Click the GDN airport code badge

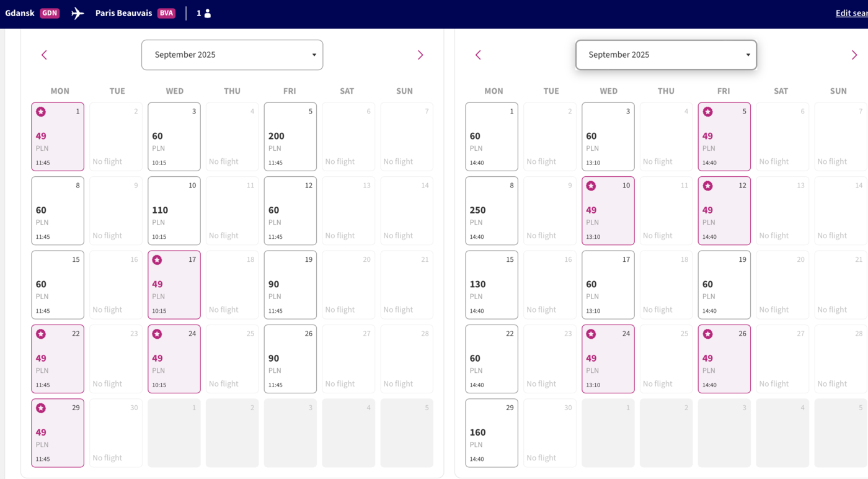(x=50, y=13)
